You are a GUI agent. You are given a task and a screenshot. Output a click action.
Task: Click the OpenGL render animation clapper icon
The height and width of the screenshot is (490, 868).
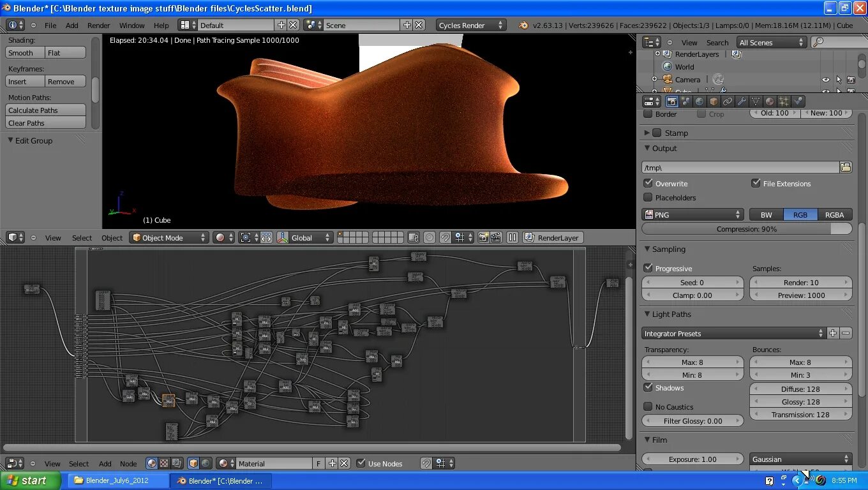tap(495, 237)
